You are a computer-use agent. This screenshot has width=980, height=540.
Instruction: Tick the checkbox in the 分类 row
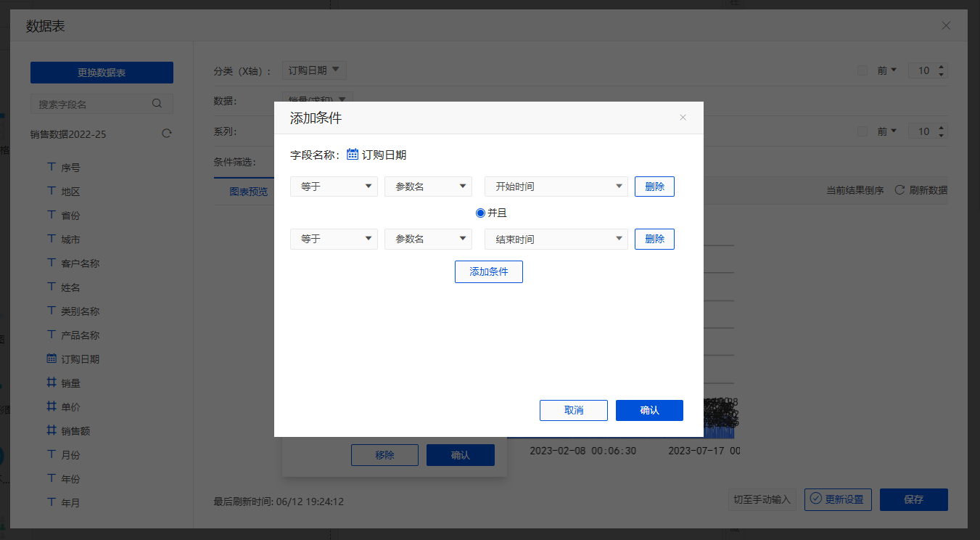tap(862, 70)
